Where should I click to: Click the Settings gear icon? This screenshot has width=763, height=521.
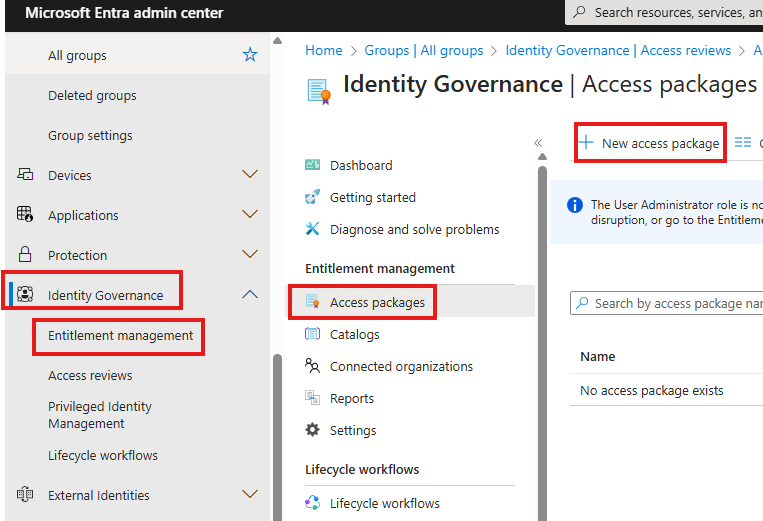tap(313, 430)
